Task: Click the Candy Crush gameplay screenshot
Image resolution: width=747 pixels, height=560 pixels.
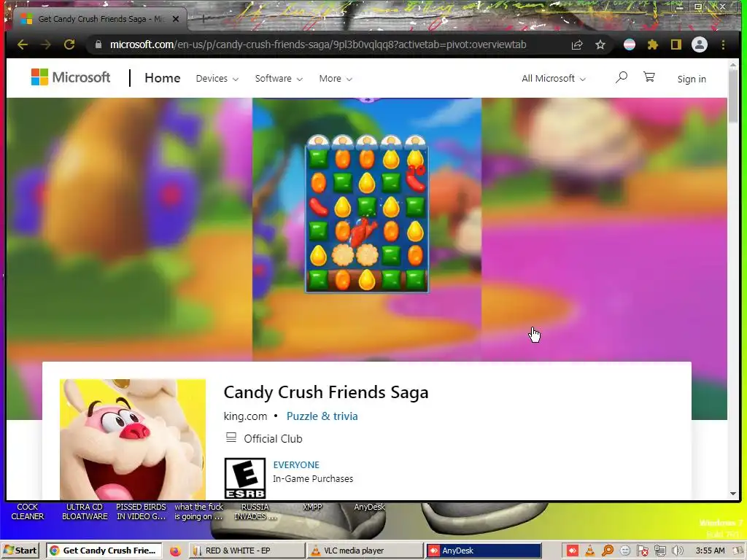Action: point(367,228)
